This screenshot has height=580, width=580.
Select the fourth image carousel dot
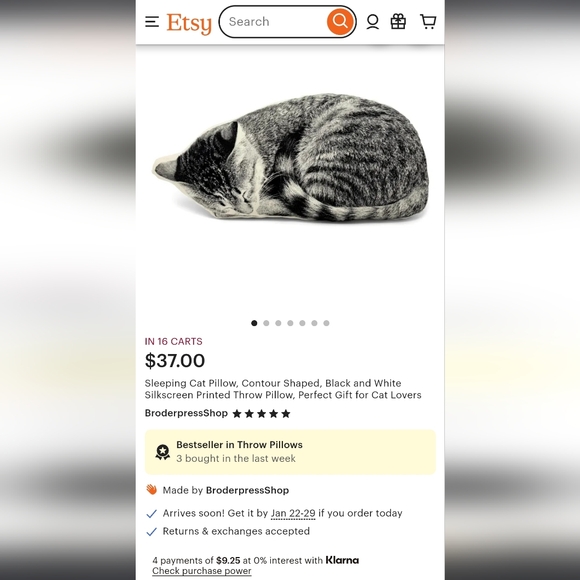coord(290,323)
